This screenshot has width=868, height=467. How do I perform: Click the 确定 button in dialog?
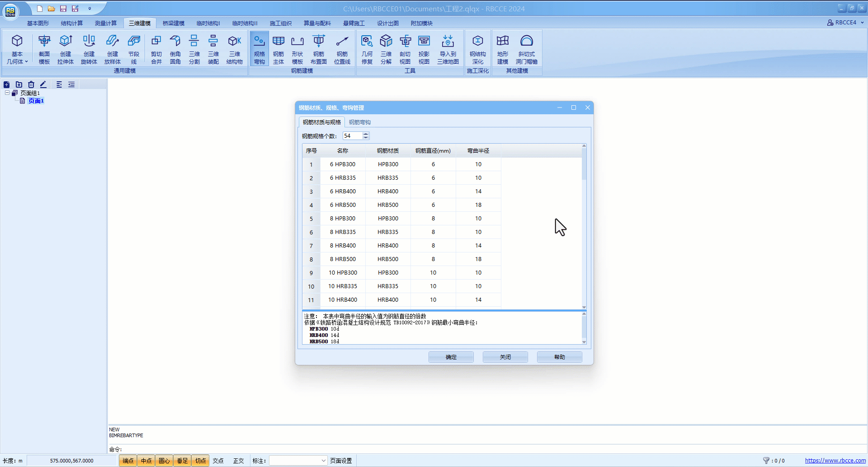tap(451, 357)
